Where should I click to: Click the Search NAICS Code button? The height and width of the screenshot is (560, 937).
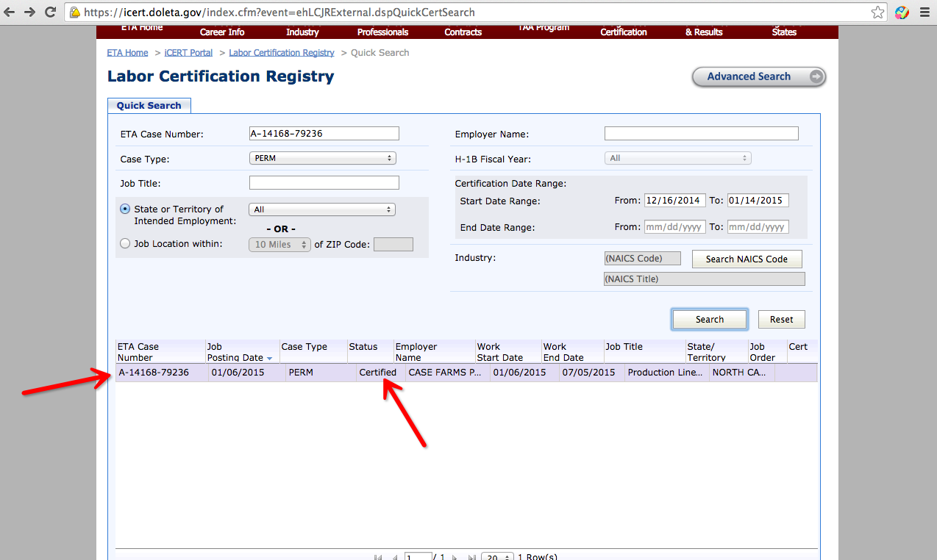pos(747,259)
